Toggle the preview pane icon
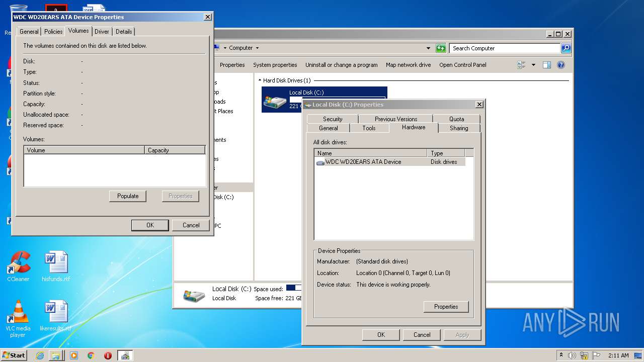This screenshot has width=644, height=362. 547,65
